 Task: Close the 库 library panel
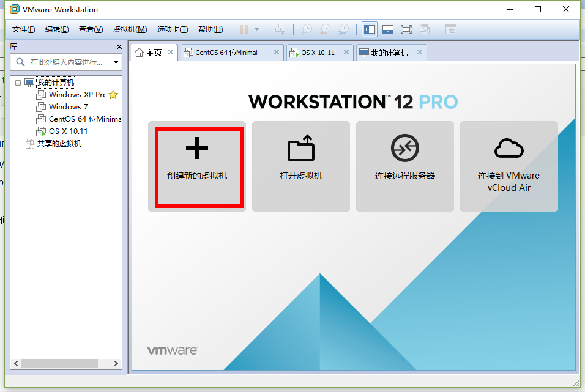pyautogui.click(x=119, y=46)
